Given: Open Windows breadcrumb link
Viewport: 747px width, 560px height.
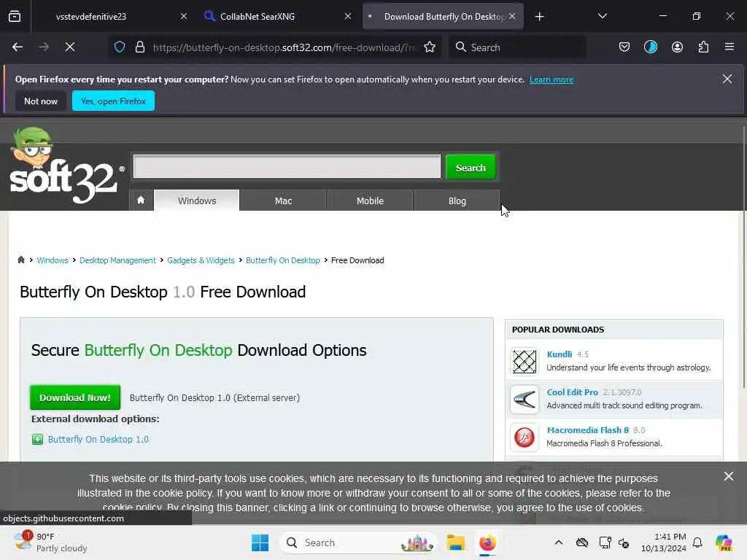Looking at the screenshot, I should (x=53, y=260).
